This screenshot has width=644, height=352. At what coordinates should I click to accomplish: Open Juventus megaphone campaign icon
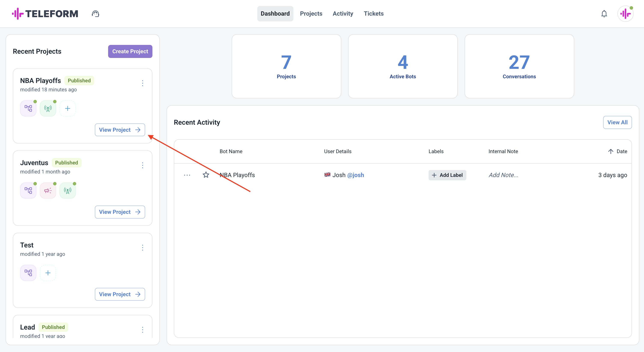pos(48,191)
